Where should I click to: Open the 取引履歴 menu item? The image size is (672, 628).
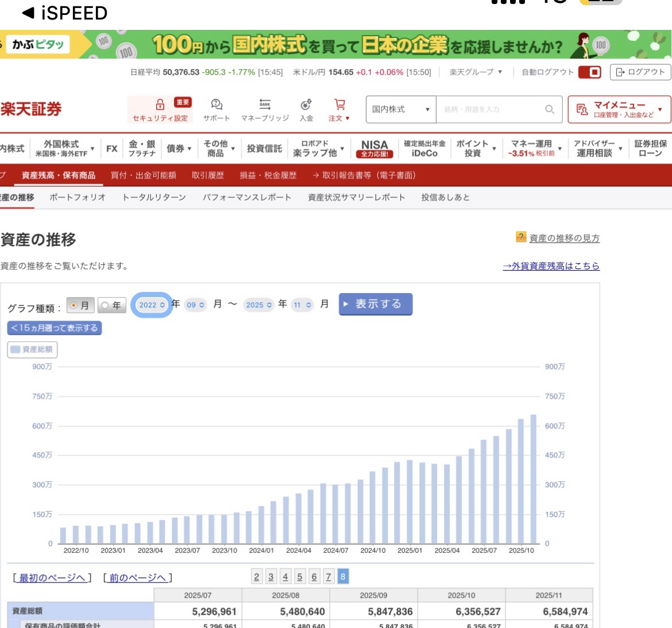click(x=207, y=175)
